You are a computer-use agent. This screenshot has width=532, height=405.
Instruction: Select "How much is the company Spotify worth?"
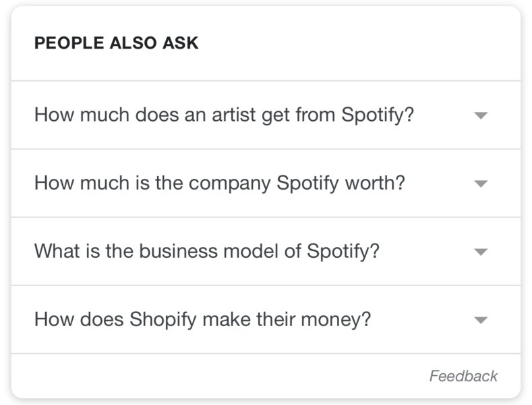[x=219, y=183]
